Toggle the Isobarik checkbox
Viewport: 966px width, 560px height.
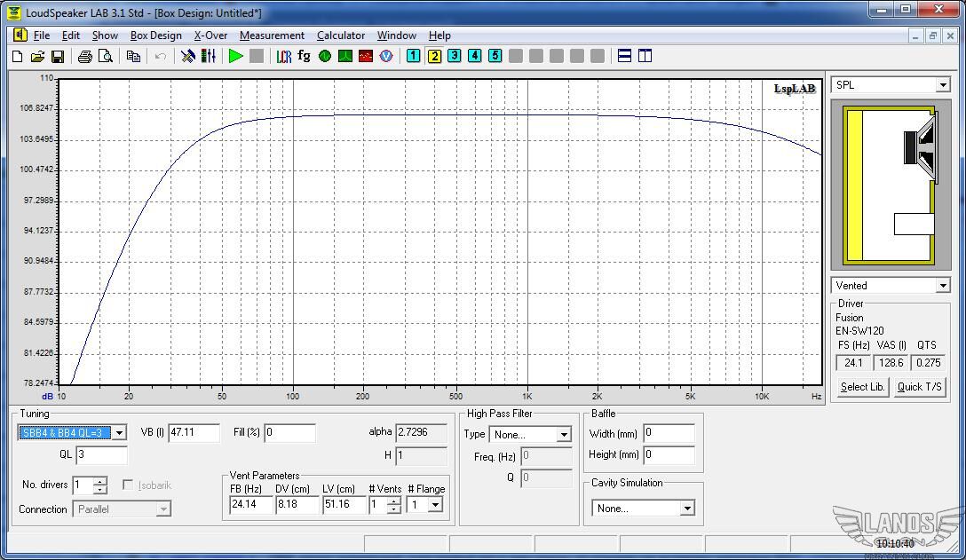point(128,485)
